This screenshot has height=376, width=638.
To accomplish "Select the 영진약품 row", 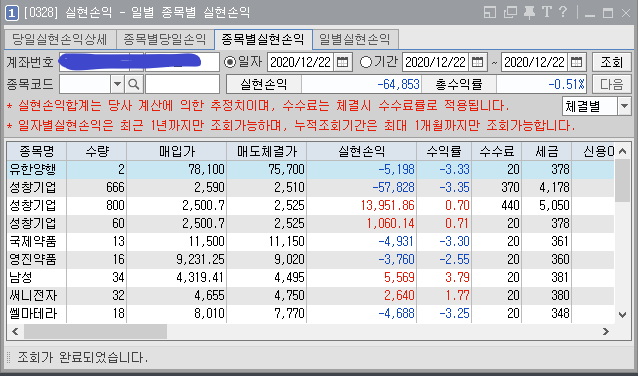I will (310, 259).
